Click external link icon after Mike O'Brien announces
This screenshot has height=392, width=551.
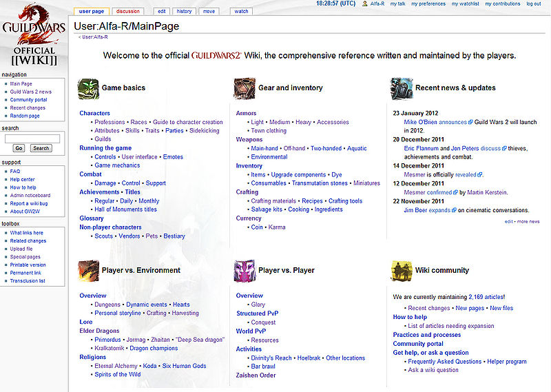point(470,122)
